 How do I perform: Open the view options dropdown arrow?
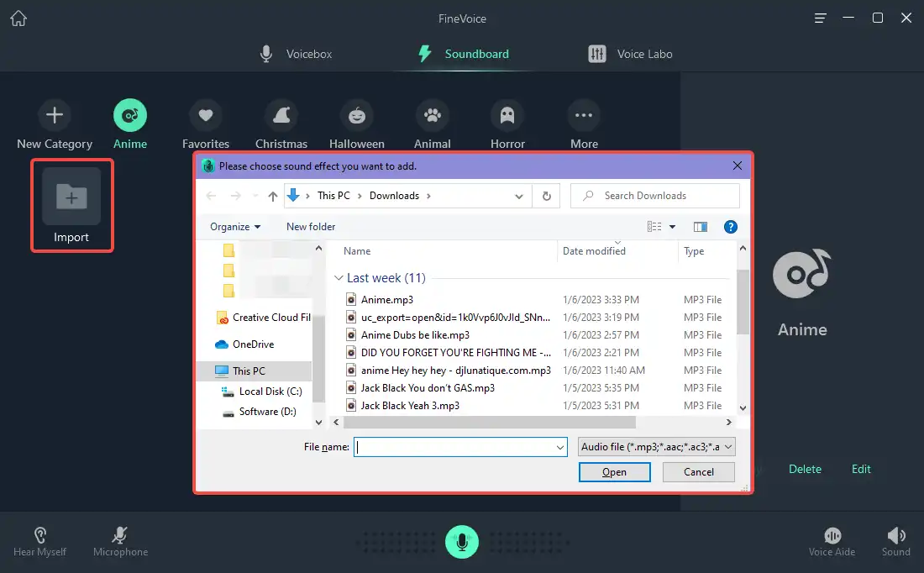click(x=672, y=227)
